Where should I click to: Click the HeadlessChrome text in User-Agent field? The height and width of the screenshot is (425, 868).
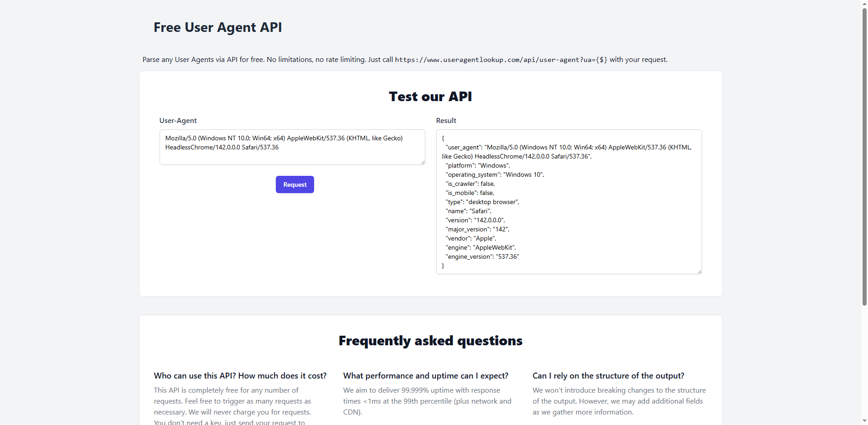[x=189, y=147]
